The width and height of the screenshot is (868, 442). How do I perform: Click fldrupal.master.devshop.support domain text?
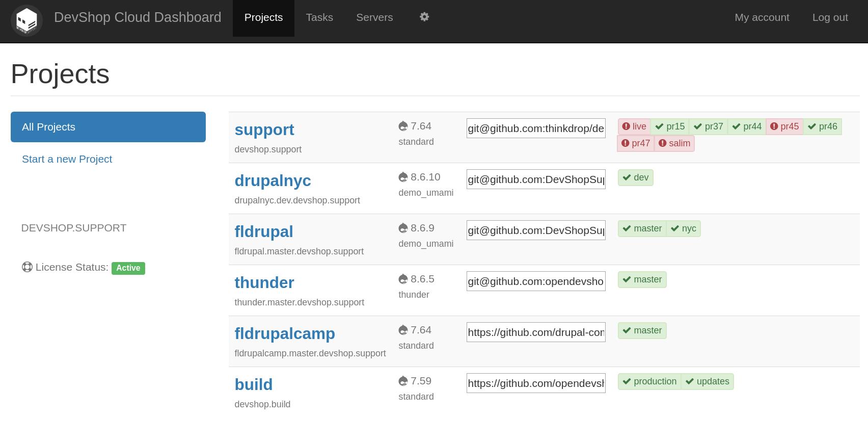click(x=299, y=251)
